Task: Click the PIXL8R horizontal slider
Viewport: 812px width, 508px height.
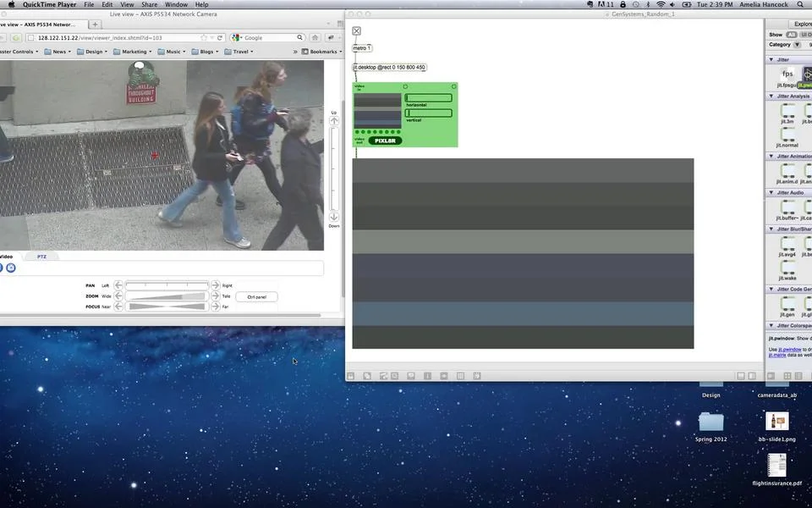Action: point(429,98)
